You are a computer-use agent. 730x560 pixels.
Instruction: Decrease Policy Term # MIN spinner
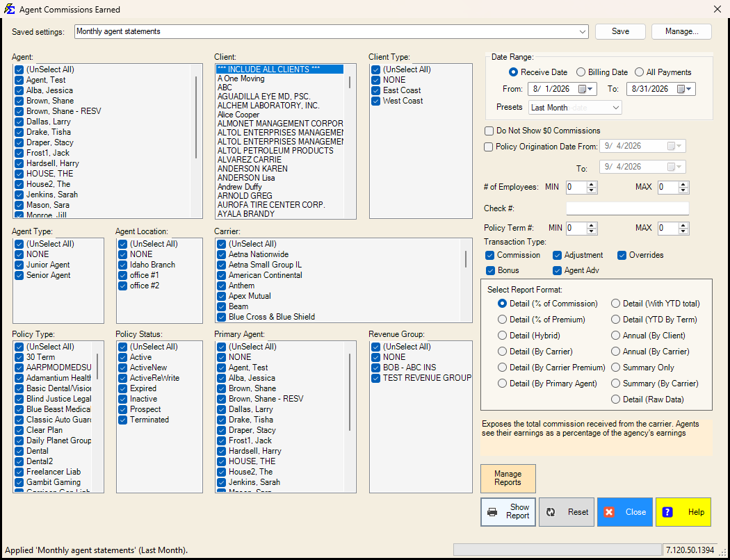[592, 231]
